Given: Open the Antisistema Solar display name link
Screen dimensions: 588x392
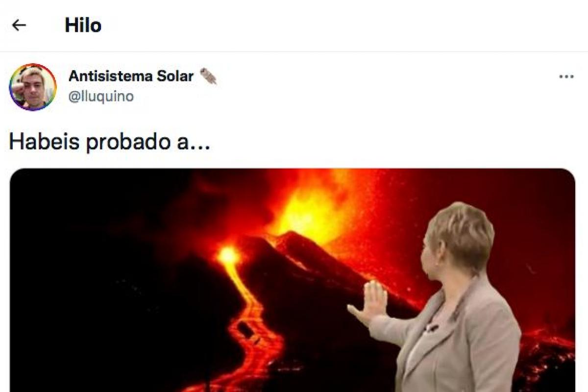Looking at the screenshot, I should click(131, 76).
